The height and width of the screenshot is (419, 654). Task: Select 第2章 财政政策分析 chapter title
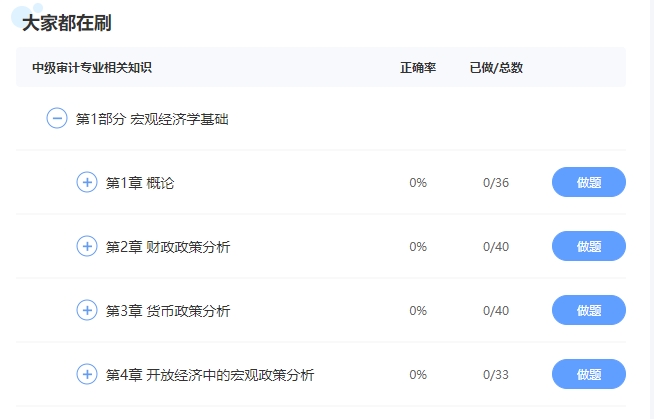coord(168,247)
